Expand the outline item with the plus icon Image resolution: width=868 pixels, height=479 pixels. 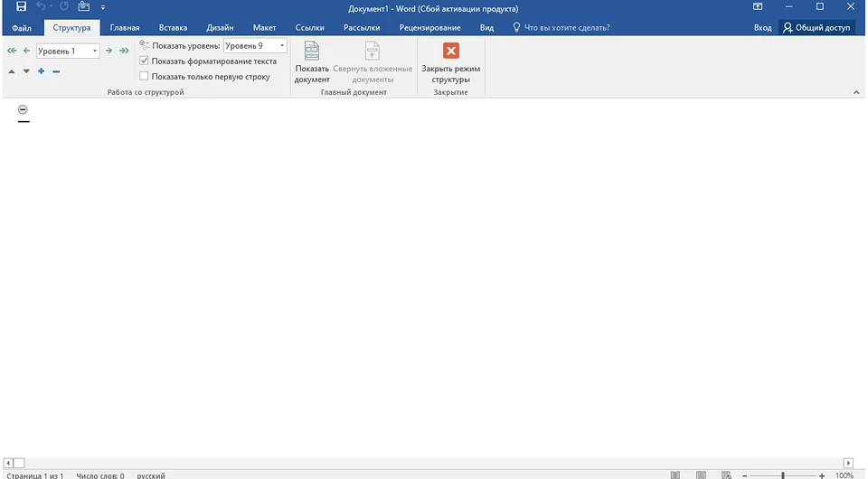[x=42, y=70]
